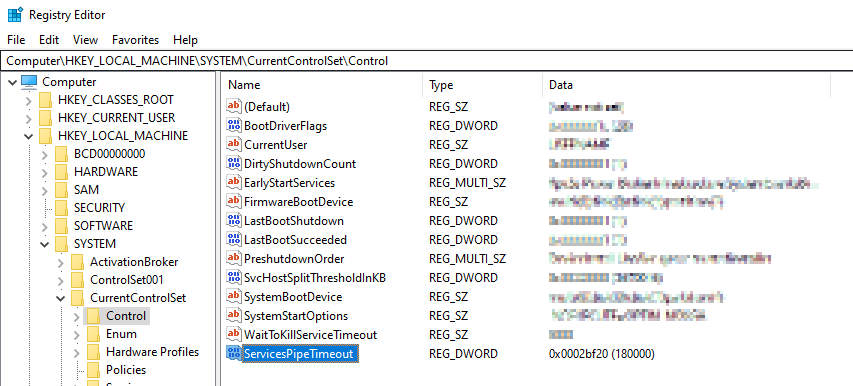This screenshot has height=386, width=853.
Task: Select the SystemStartOptions value name
Action: pyautogui.click(x=296, y=316)
